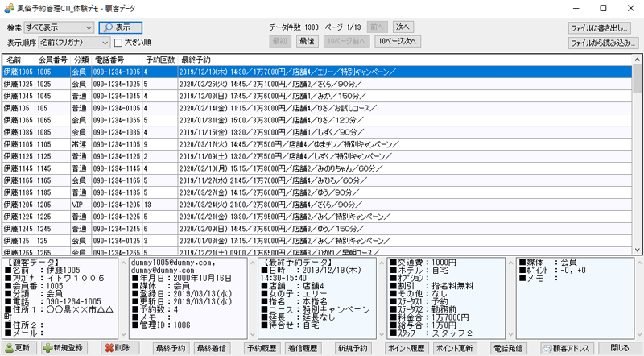This screenshot has height=356, width=644.
Task: Open the 検索 すべて表示 dropdown
Action: [60, 27]
